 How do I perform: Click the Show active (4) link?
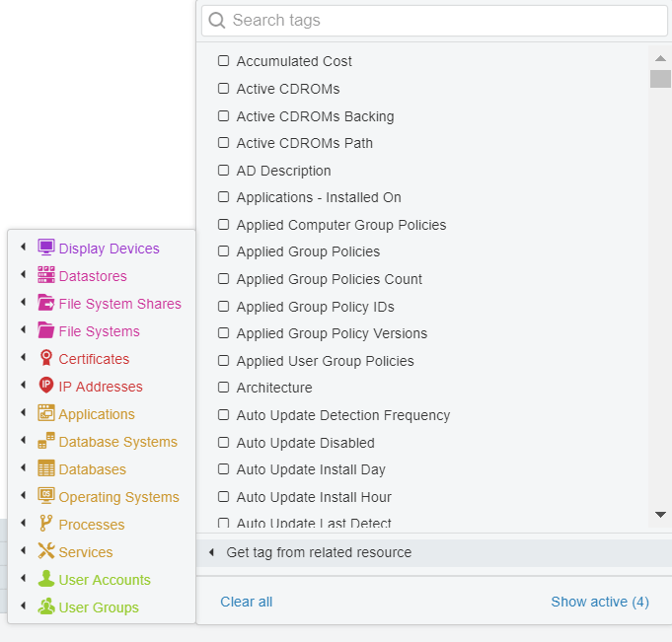click(600, 602)
